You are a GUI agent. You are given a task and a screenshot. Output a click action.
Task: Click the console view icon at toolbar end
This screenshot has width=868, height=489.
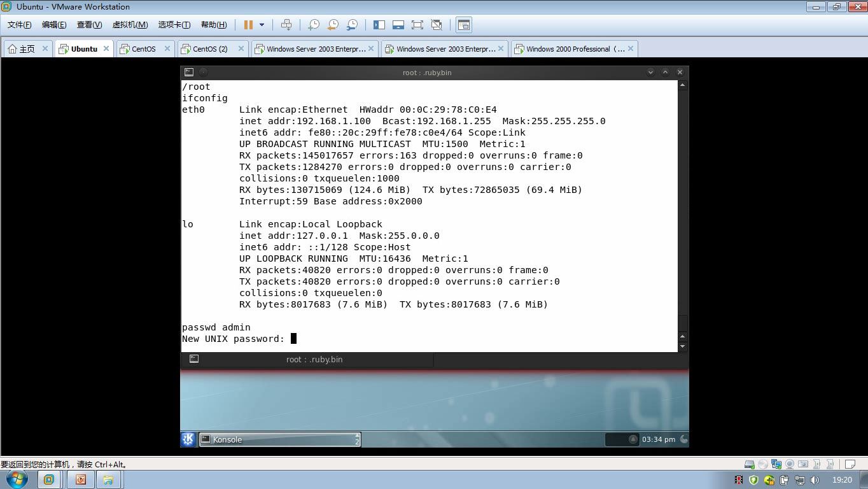tap(464, 25)
